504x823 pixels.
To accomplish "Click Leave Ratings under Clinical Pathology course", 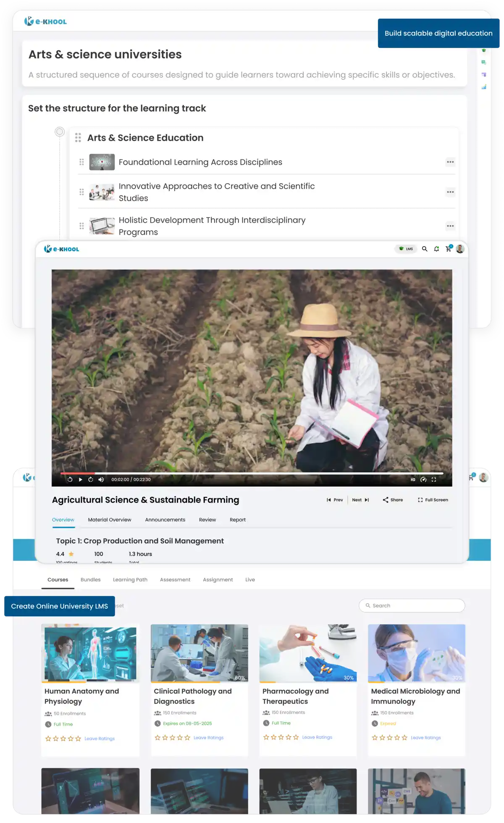I will [x=208, y=738].
